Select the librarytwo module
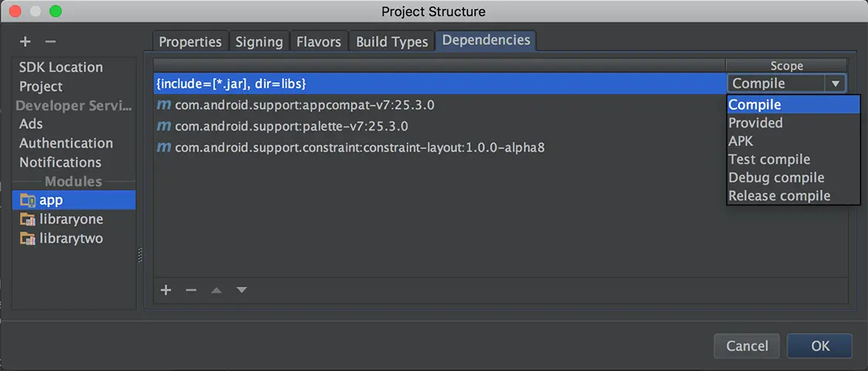 point(70,239)
